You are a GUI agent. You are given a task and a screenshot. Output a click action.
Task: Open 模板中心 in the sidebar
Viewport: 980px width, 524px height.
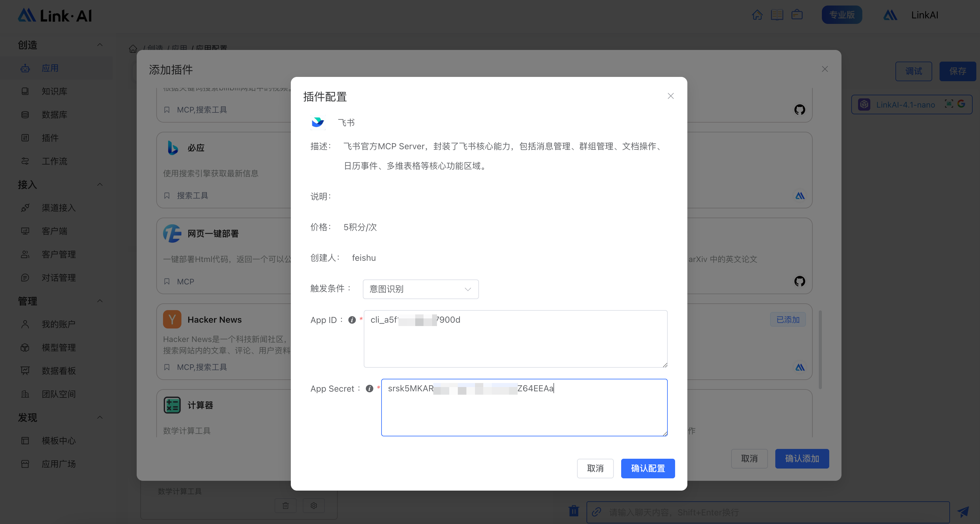tap(56, 441)
